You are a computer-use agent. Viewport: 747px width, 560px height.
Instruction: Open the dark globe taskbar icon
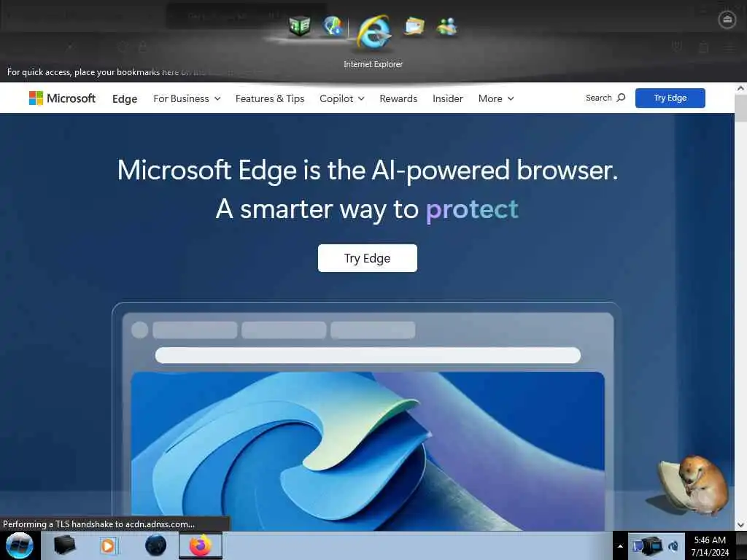tap(156, 545)
